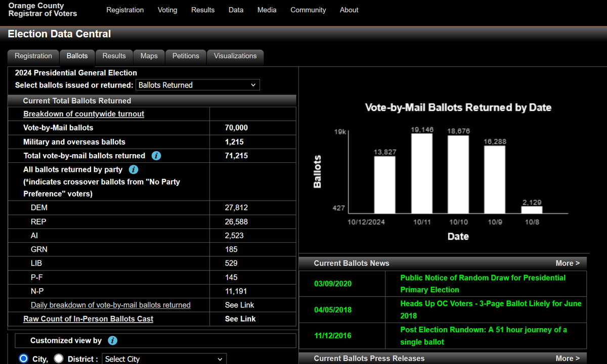Click the chart title Vote-by-Mail Ballots Returned by Date
Screen dimensions: 607x364
tap(458, 108)
